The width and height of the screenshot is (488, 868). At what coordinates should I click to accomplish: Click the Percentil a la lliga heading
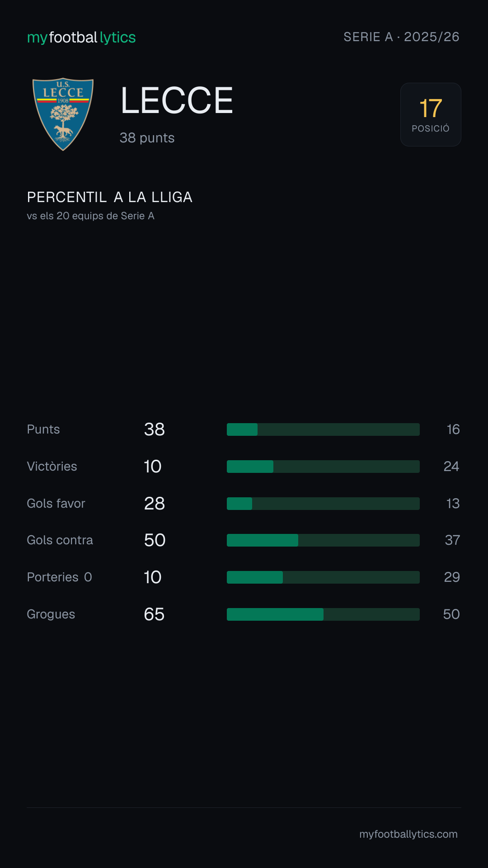tap(110, 197)
